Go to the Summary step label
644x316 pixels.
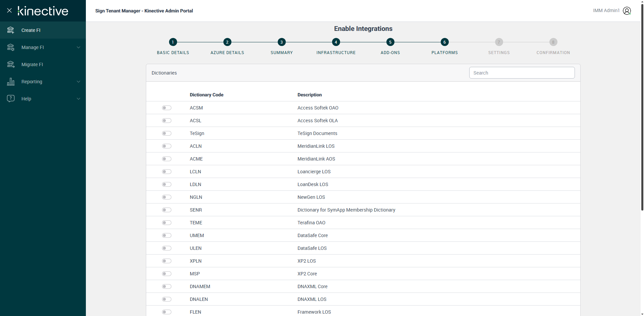tap(282, 53)
